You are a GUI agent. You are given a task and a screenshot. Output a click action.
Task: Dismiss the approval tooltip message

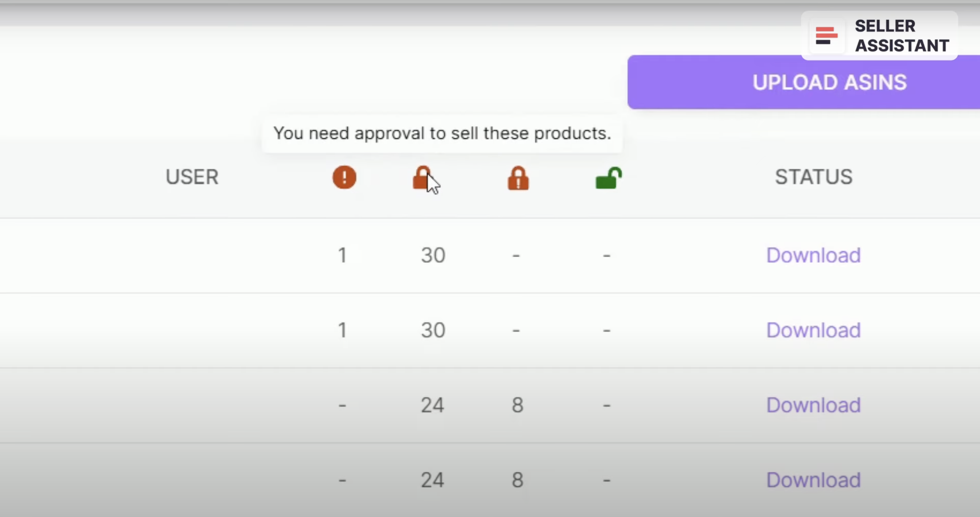(x=443, y=133)
